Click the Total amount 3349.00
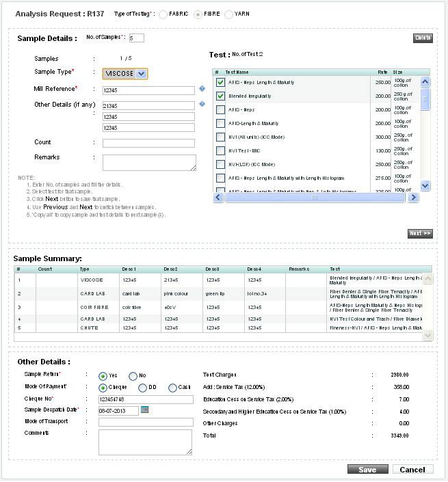Screen dimensions: 448x482 399,436
